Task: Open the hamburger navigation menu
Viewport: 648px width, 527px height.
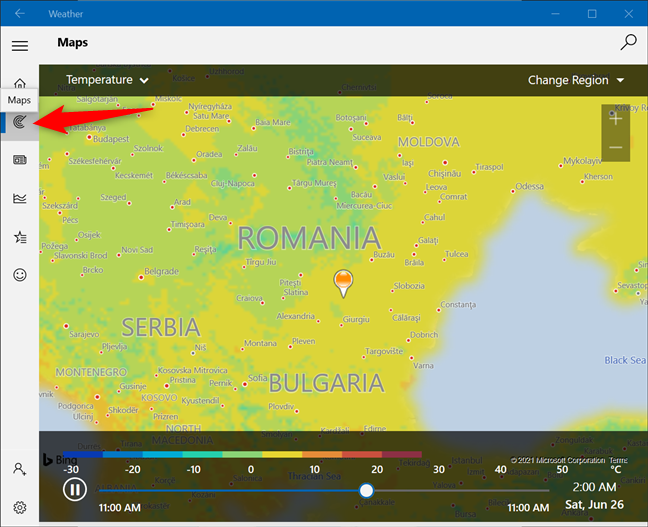Action: (20, 45)
